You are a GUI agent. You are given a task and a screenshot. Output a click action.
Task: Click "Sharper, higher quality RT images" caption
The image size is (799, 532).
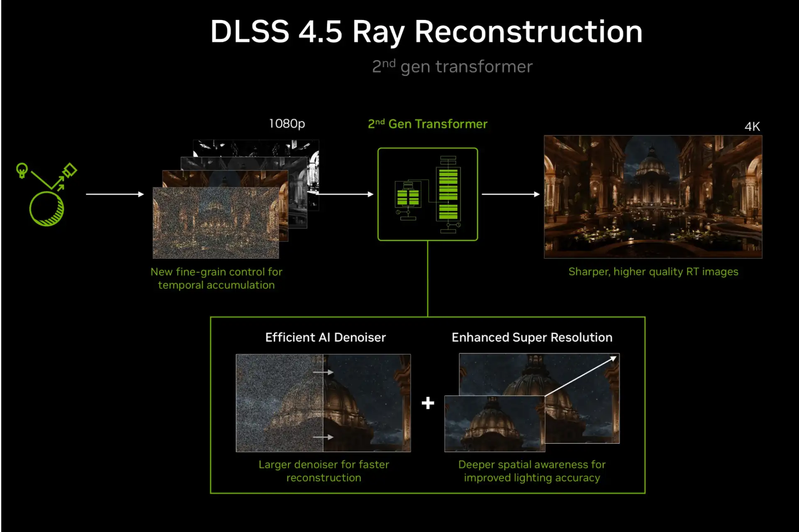(x=653, y=271)
